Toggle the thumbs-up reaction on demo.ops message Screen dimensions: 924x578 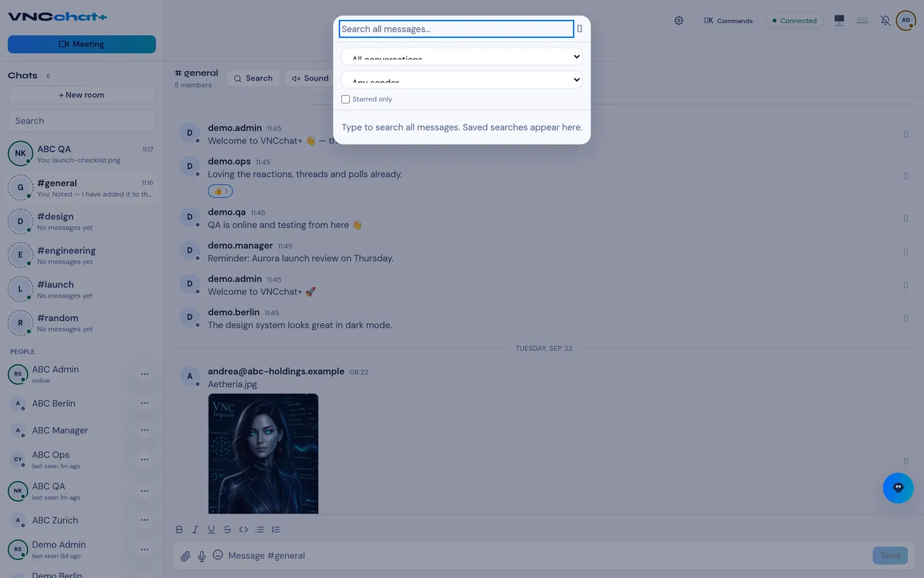click(x=220, y=191)
